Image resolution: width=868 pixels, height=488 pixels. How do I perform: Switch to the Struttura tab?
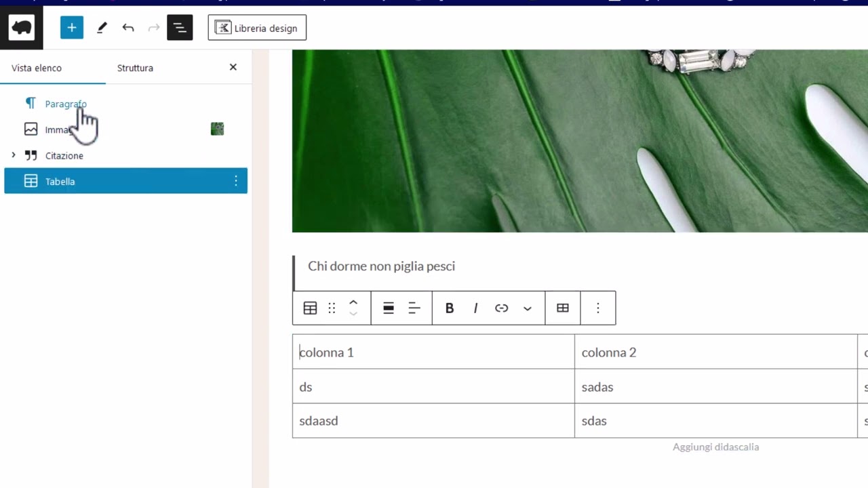tap(135, 68)
